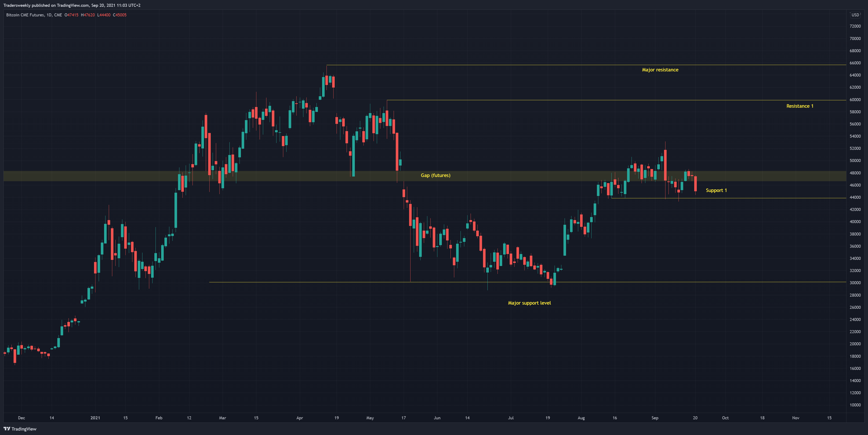This screenshot has width=868, height=435.
Task: Click the TradingView logo icon
Action: tap(7, 429)
